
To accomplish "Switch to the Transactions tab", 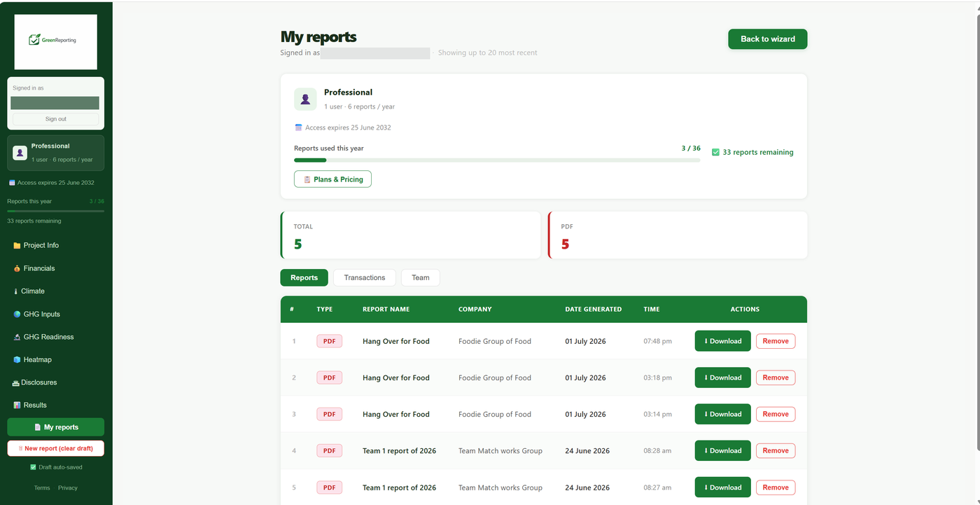I will tap(365, 277).
